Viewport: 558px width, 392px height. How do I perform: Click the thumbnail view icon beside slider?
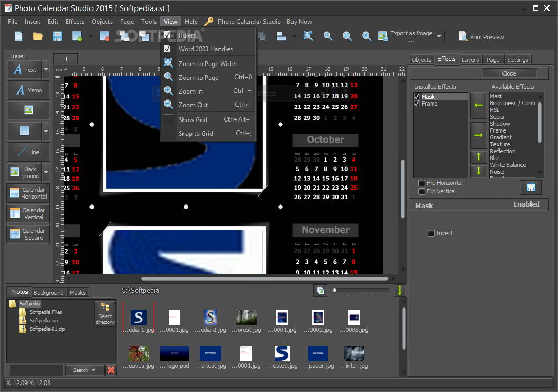(321, 291)
